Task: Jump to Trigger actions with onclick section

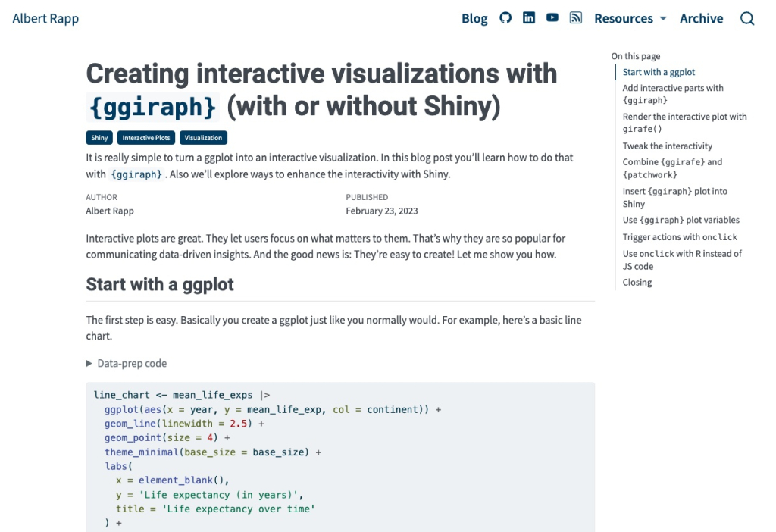Action: tap(680, 237)
